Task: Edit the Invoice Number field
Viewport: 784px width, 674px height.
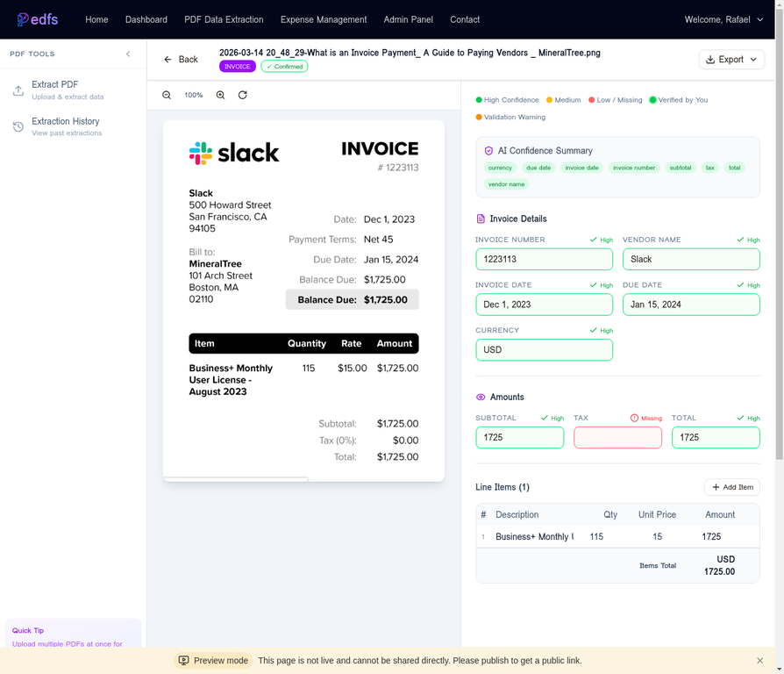Action: click(x=544, y=259)
